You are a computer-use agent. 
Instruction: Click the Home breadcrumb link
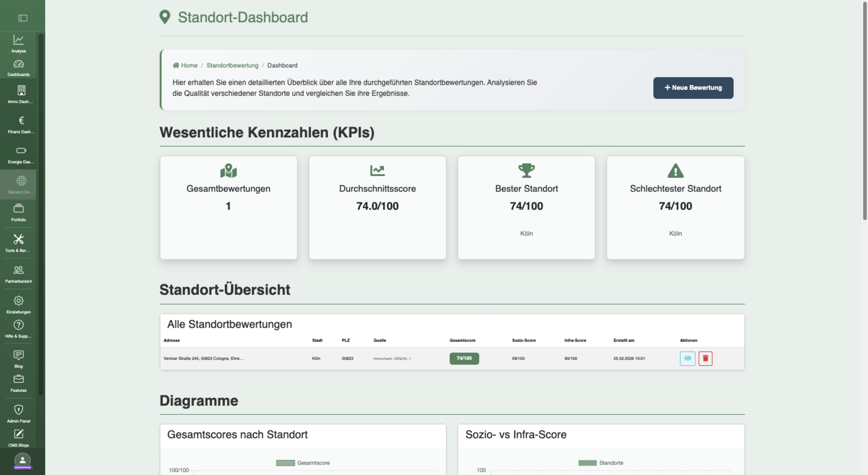click(185, 65)
